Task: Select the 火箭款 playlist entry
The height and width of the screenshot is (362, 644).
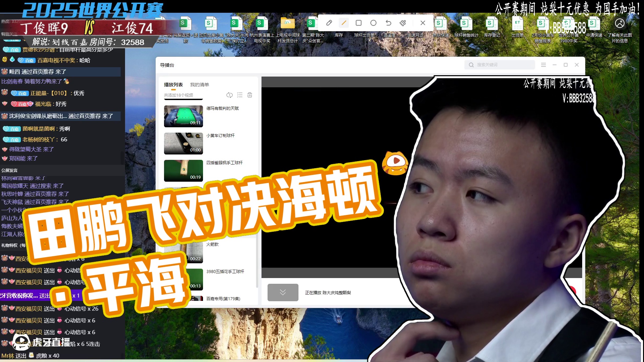Action: [x=212, y=244]
